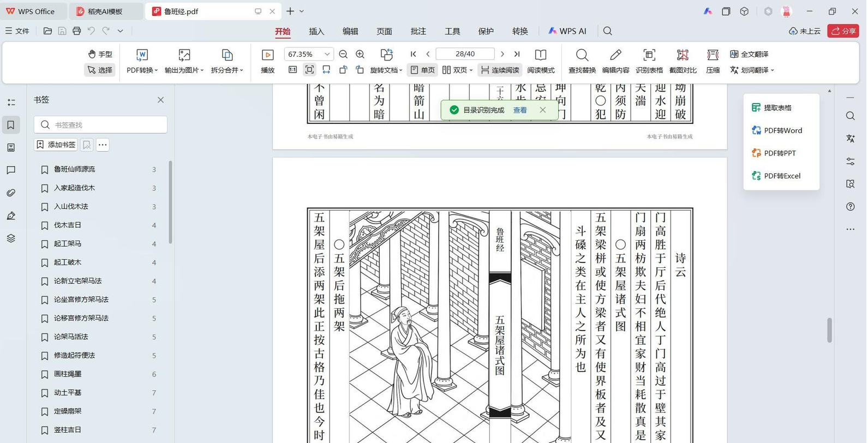Open the 保护 ribbon tab
This screenshot has height=443, width=868.
(x=486, y=31)
